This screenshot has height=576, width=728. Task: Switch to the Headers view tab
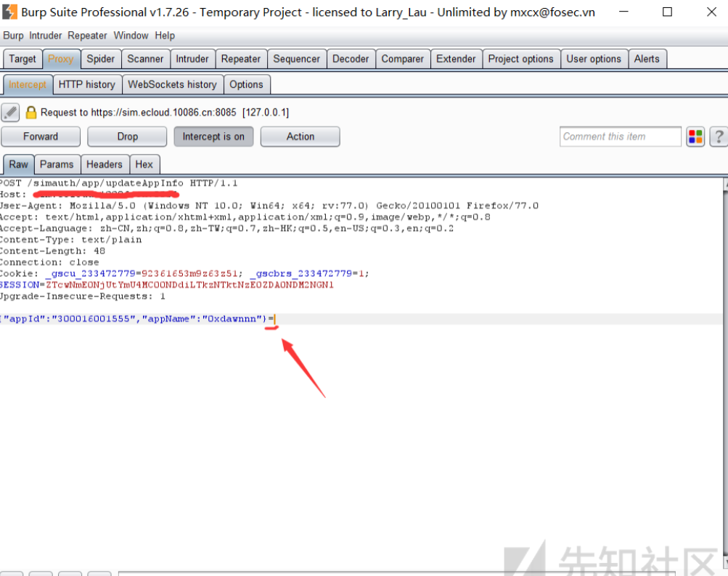(x=105, y=164)
